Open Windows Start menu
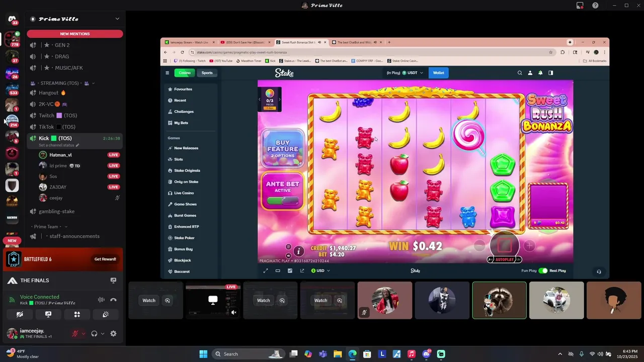The height and width of the screenshot is (362, 644). click(203, 354)
